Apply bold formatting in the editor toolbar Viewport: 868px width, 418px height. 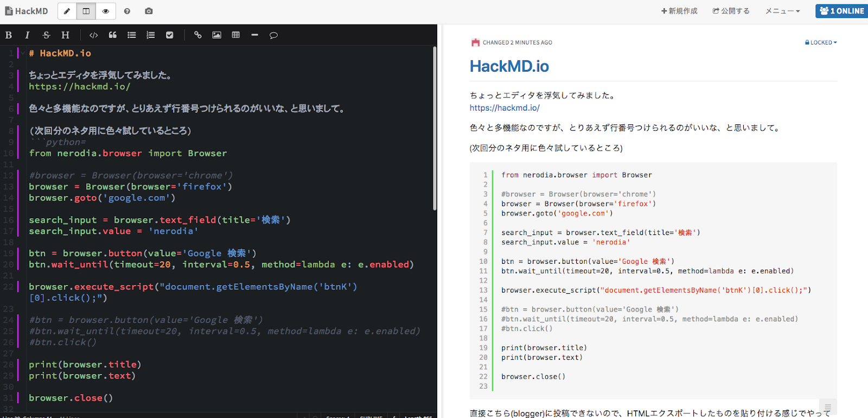(x=9, y=35)
